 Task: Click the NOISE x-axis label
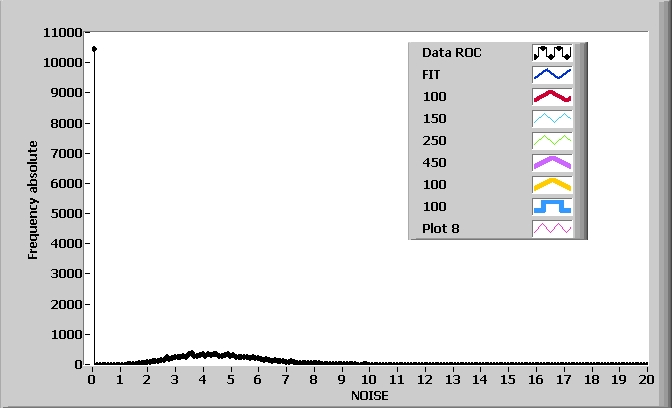coord(369,396)
